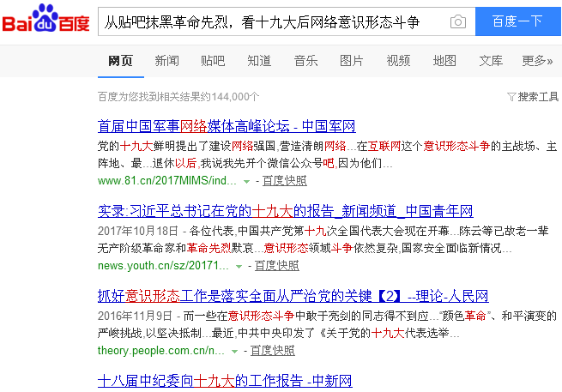
Task: Expand dropdown arrow next to www.81.cn URL
Action: (x=246, y=182)
